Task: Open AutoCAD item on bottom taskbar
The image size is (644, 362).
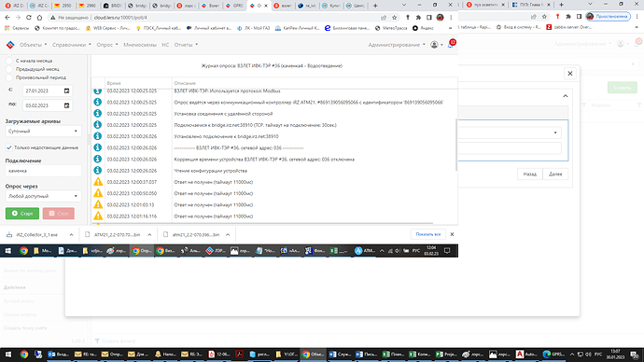Action: 526,355
